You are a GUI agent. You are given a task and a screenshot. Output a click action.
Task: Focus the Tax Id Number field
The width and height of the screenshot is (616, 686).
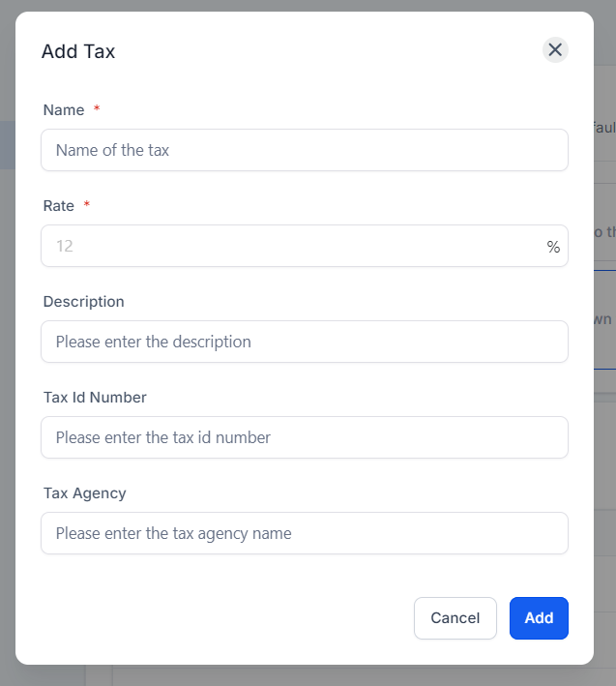(x=305, y=437)
